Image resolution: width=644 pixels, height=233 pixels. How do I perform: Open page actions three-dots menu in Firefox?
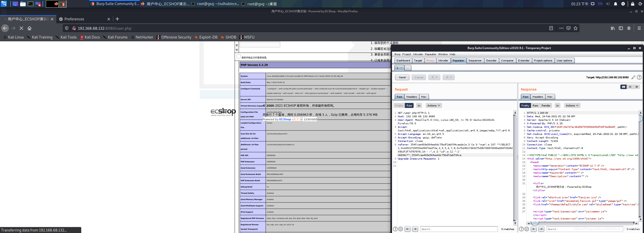561,28
